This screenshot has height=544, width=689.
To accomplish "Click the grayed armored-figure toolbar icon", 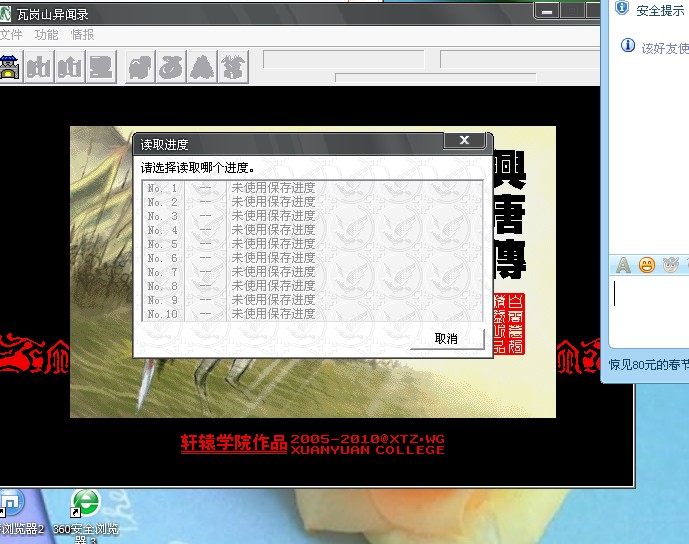I will click(x=233, y=67).
